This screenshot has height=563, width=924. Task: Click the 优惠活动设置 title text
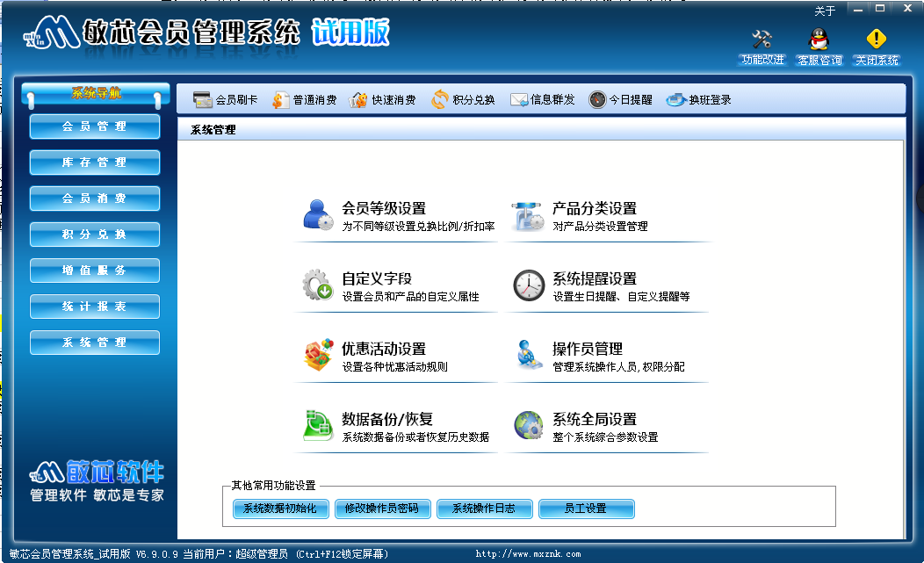[384, 349]
